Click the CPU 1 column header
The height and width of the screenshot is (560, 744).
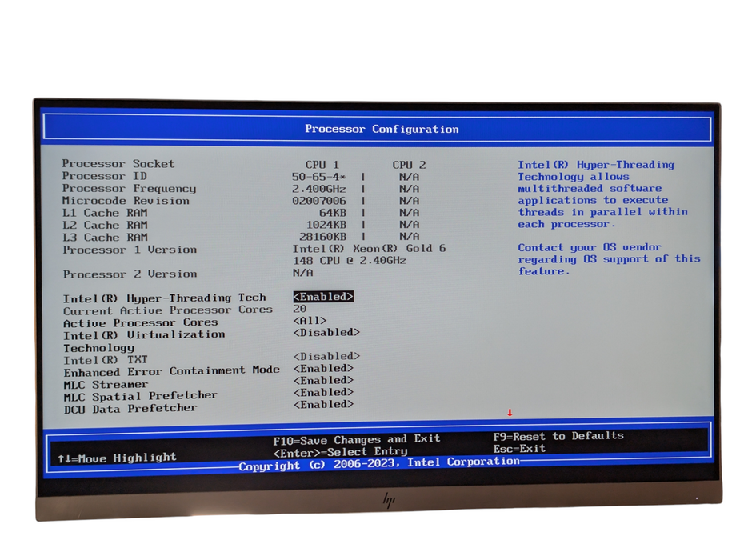coord(322,165)
